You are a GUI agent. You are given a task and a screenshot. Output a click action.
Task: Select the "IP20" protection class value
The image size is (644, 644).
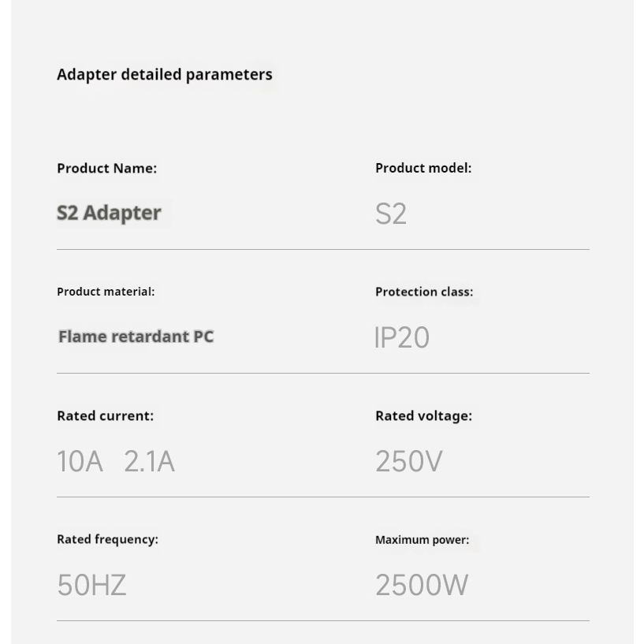click(402, 338)
